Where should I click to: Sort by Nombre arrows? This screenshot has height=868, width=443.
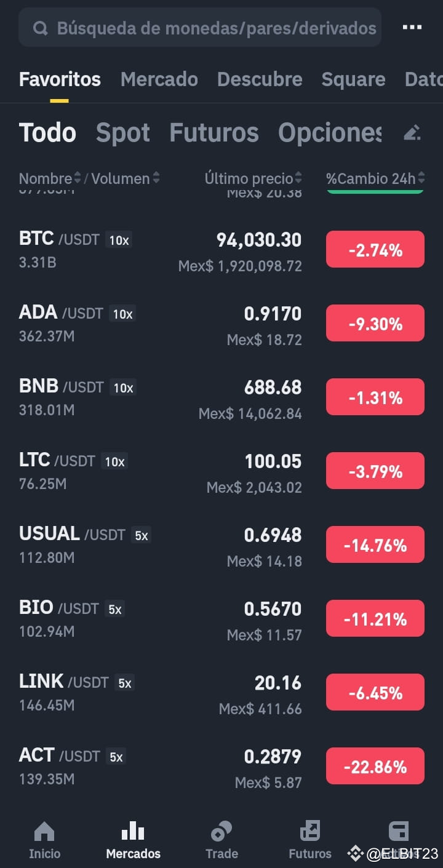click(x=78, y=178)
